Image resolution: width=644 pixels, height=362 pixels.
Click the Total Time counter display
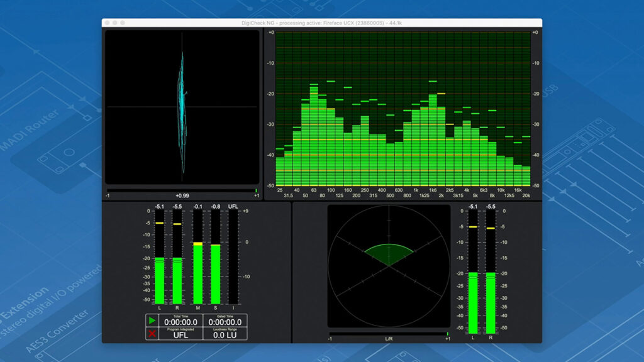[x=181, y=321]
